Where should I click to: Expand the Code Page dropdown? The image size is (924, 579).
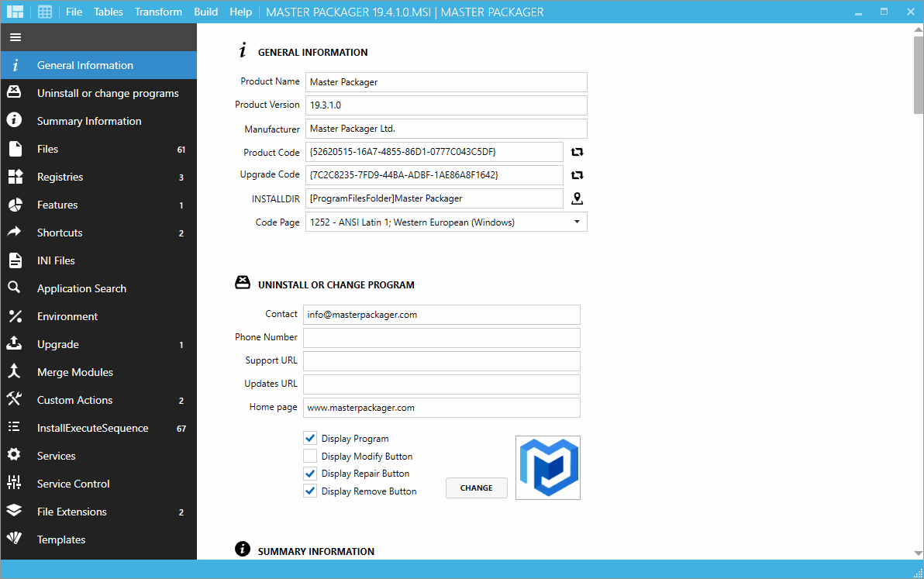[x=577, y=222]
